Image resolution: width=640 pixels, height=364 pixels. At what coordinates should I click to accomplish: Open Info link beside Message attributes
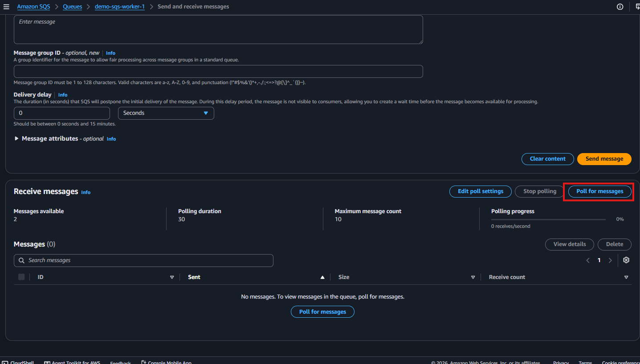[x=111, y=139]
